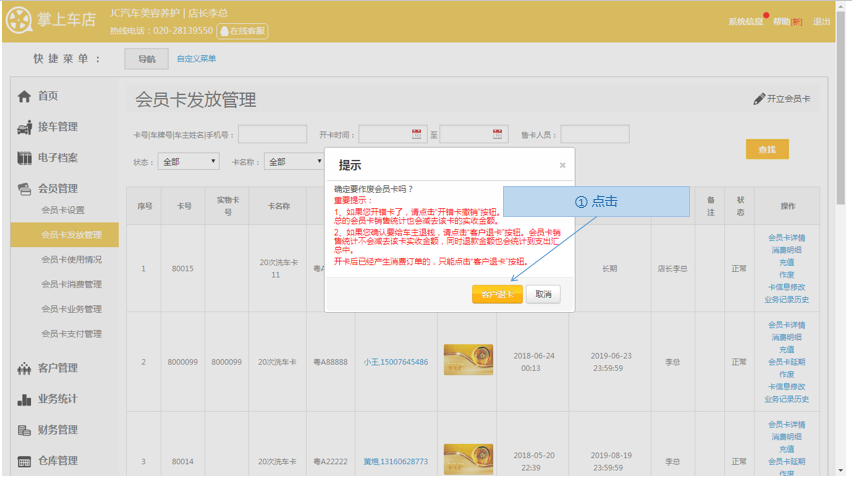
Task: Click the 仓库管理 icon in sidebar
Action: [x=24, y=461]
